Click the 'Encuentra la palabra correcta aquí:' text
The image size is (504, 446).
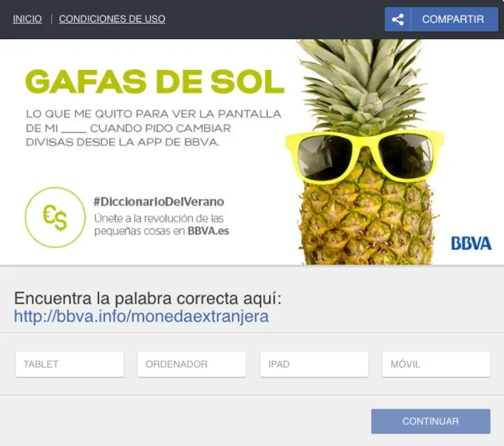point(148,298)
